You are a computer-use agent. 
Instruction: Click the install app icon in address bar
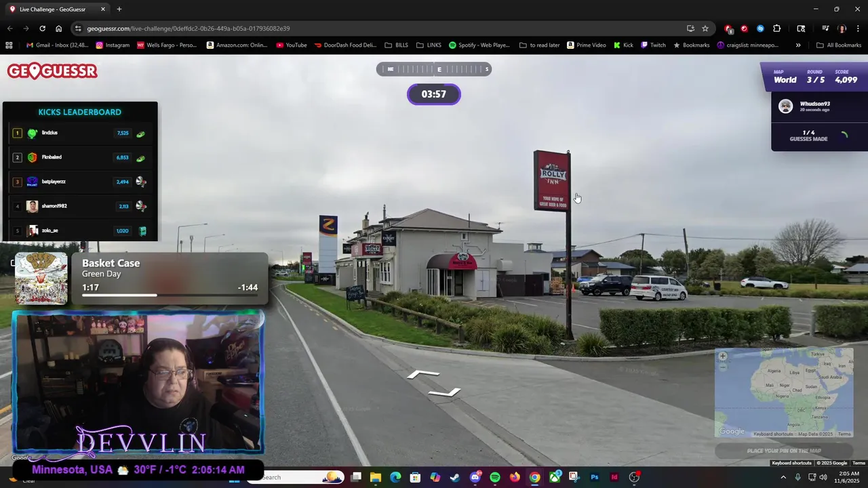(x=690, y=28)
